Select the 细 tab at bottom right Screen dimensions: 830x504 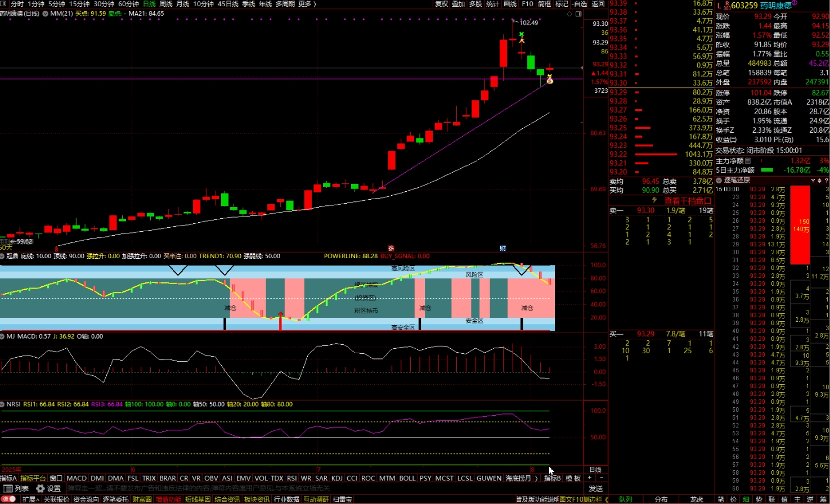[746, 499]
